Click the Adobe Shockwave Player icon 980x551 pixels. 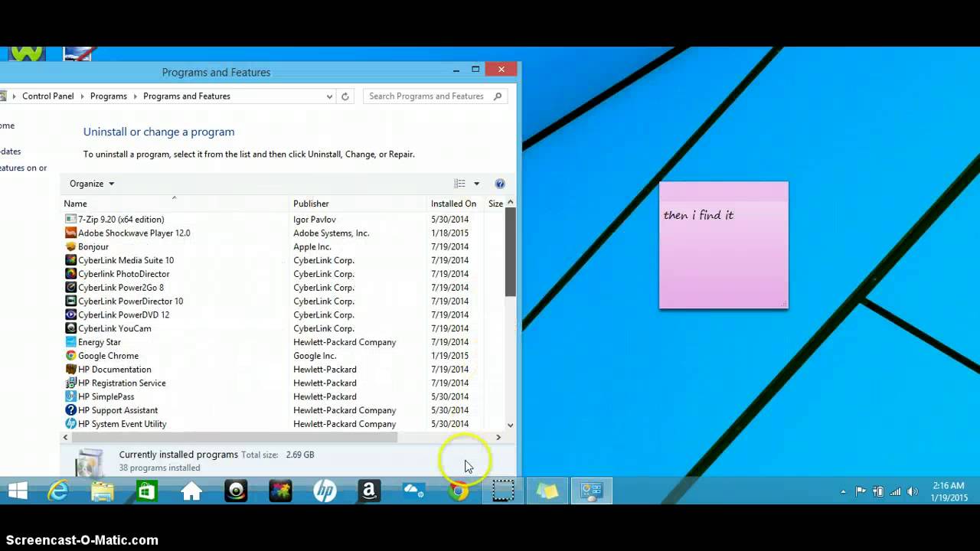tap(70, 233)
